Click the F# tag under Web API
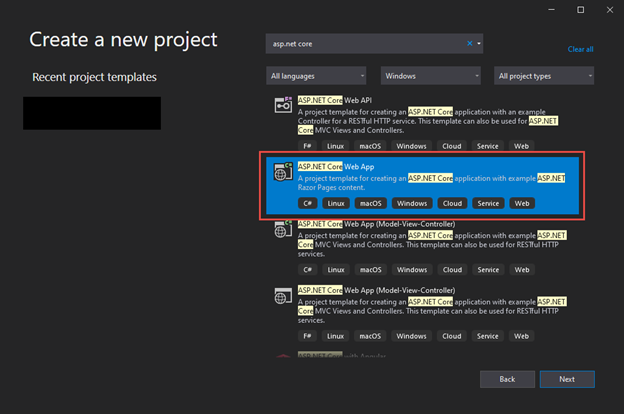624x414 pixels. (x=307, y=146)
